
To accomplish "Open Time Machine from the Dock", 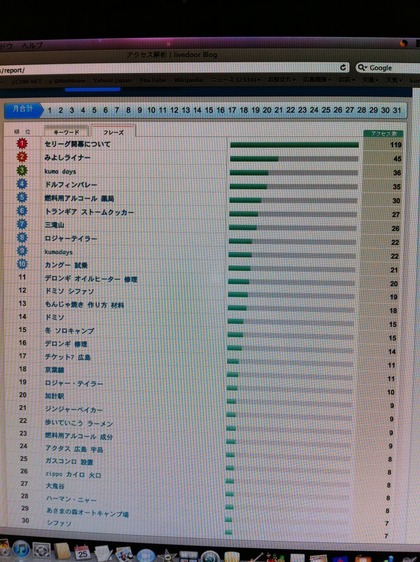I will [x=210, y=557].
